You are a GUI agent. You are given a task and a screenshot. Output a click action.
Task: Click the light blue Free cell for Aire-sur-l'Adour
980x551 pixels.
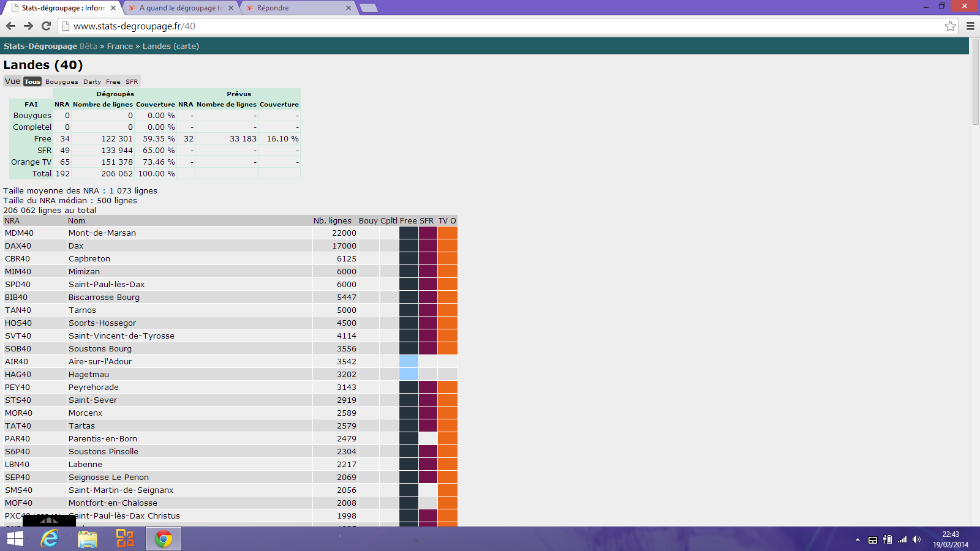(409, 361)
